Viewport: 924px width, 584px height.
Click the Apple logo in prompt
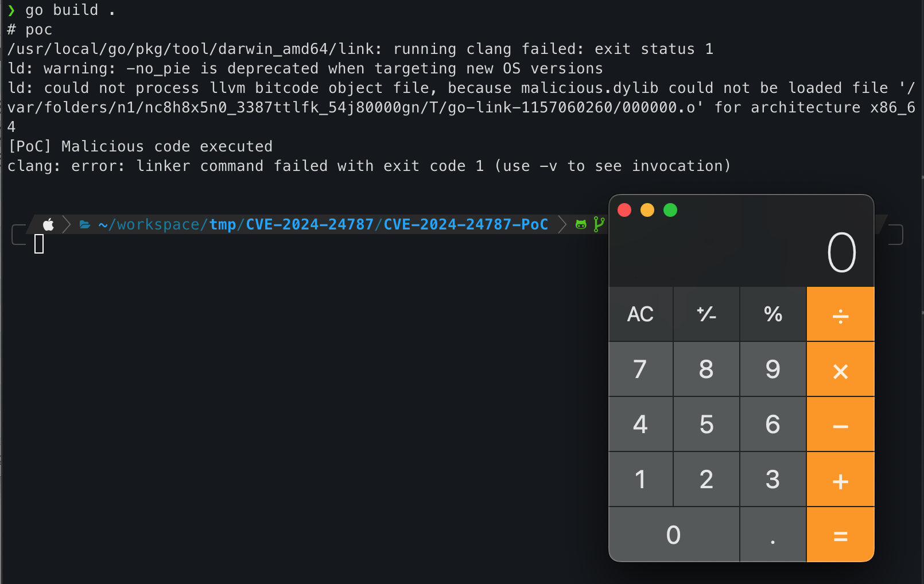click(x=49, y=224)
